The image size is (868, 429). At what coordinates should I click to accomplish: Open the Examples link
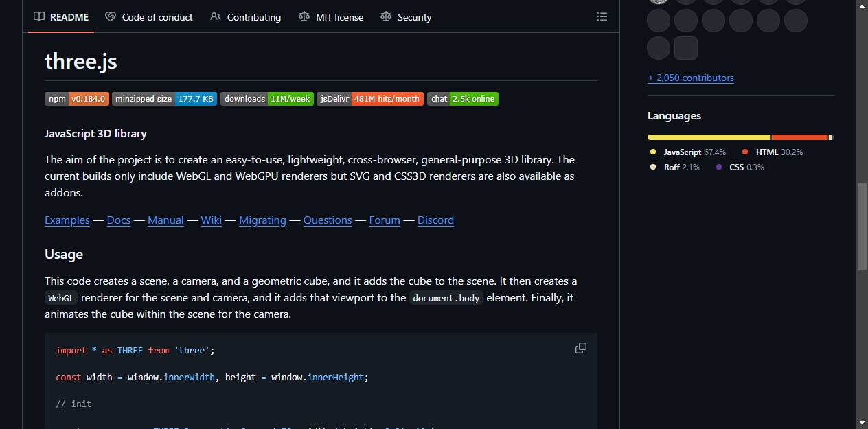[x=67, y=220]
